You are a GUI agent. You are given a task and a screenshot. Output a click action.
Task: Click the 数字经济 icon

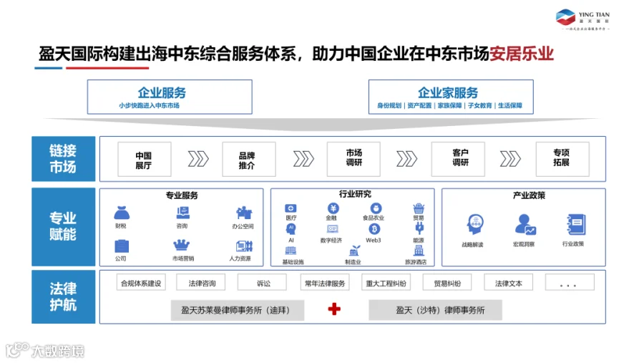332,228
